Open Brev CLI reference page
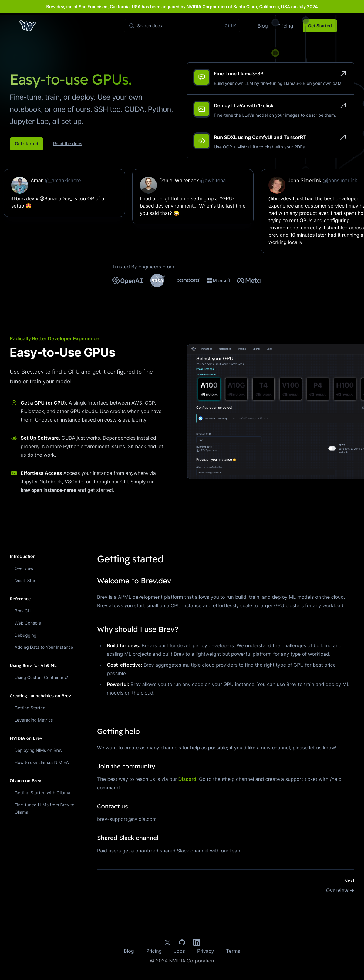Screen dimensions: 364x980 (23, 611)
